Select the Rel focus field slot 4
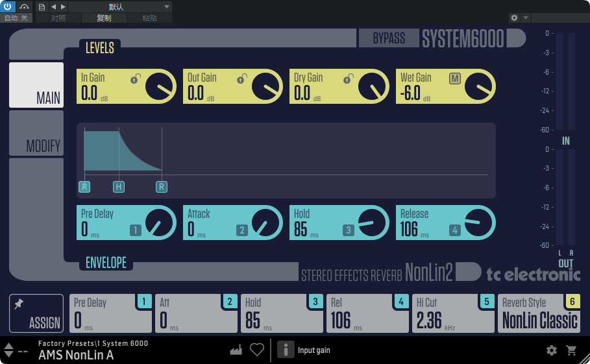Screen dimensions: 590x364 pos(367,313)
